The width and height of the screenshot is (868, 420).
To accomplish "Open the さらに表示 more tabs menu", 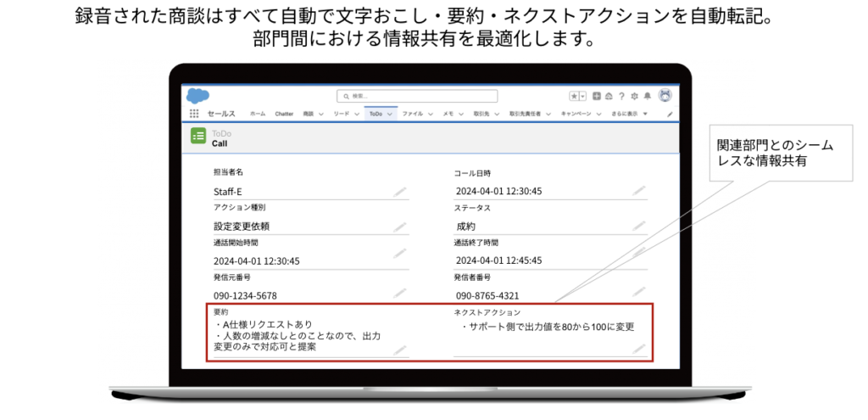I will point(630,114).
